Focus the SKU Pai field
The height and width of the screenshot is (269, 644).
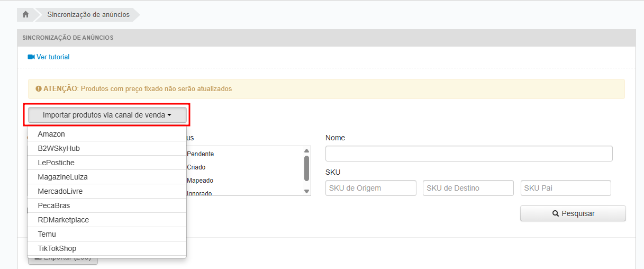coord(566,188)
